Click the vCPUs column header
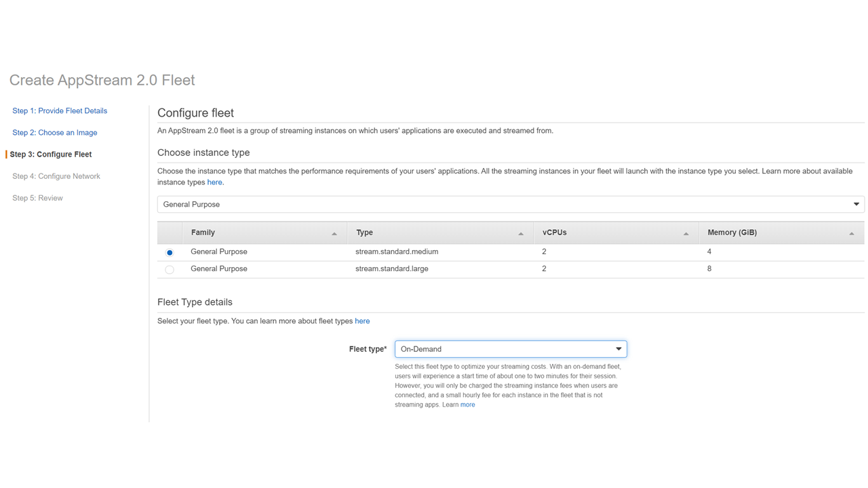Image resolution: width=868 pixels, height=488 pixels. (x=554, y=232)
